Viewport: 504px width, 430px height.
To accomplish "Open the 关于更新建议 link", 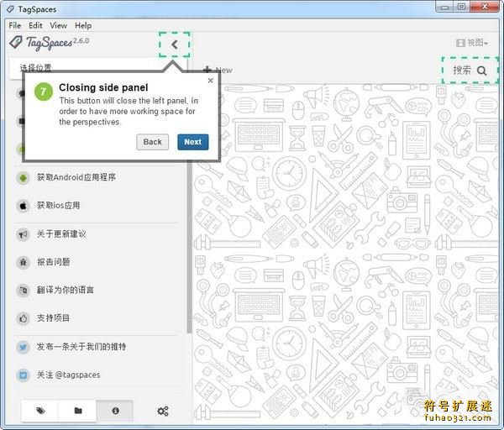I will point(61,234).
